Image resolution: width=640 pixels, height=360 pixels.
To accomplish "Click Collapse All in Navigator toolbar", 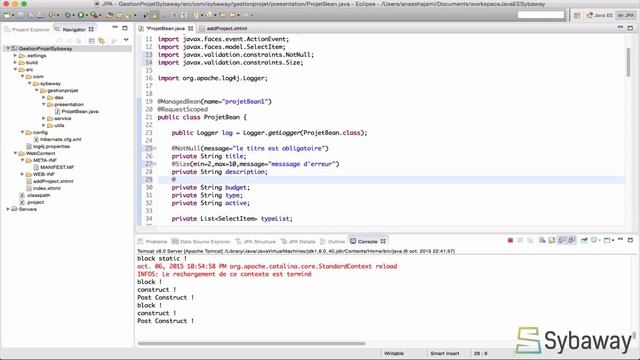I will pos(91,40).
